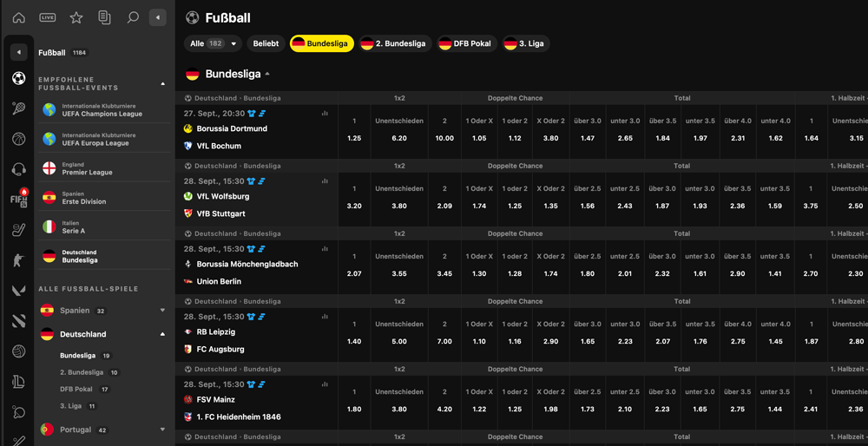This screenshot has width=868, height=446.
Task: Open Spanien Erste Division events
Action: click(104, 198)
